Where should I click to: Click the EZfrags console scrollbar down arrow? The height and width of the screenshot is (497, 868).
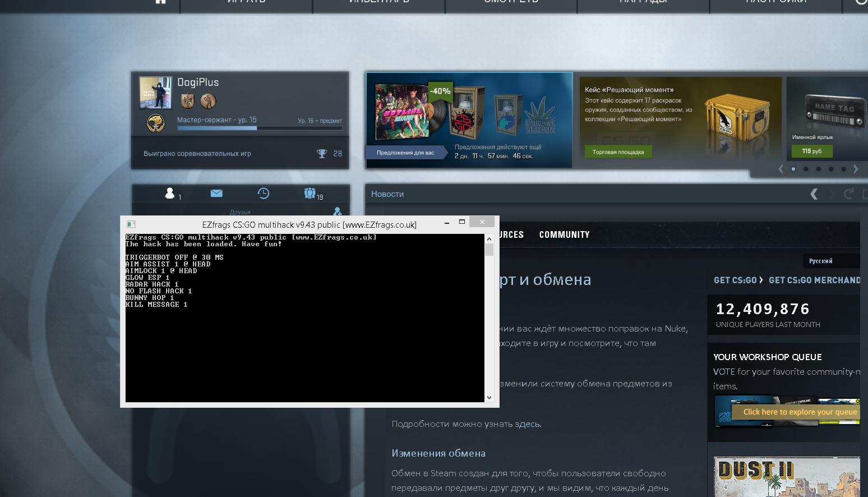click(x=489, y=397)
